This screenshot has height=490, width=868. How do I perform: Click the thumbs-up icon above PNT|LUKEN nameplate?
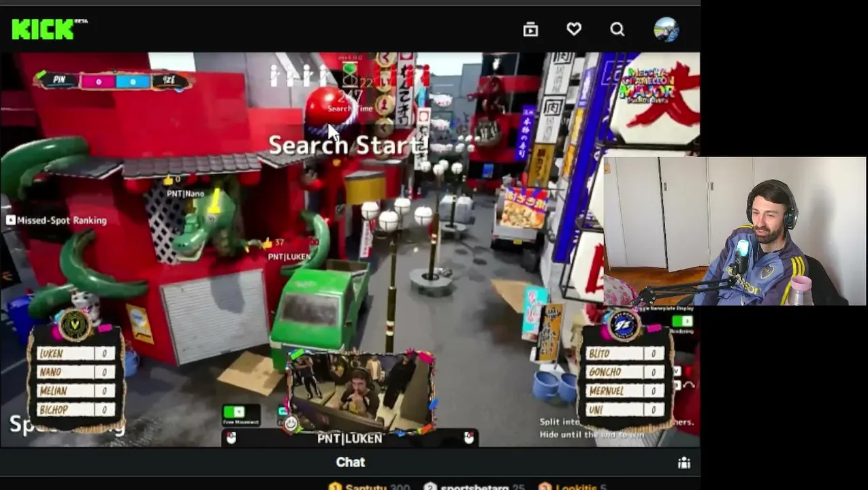[267, 242]
